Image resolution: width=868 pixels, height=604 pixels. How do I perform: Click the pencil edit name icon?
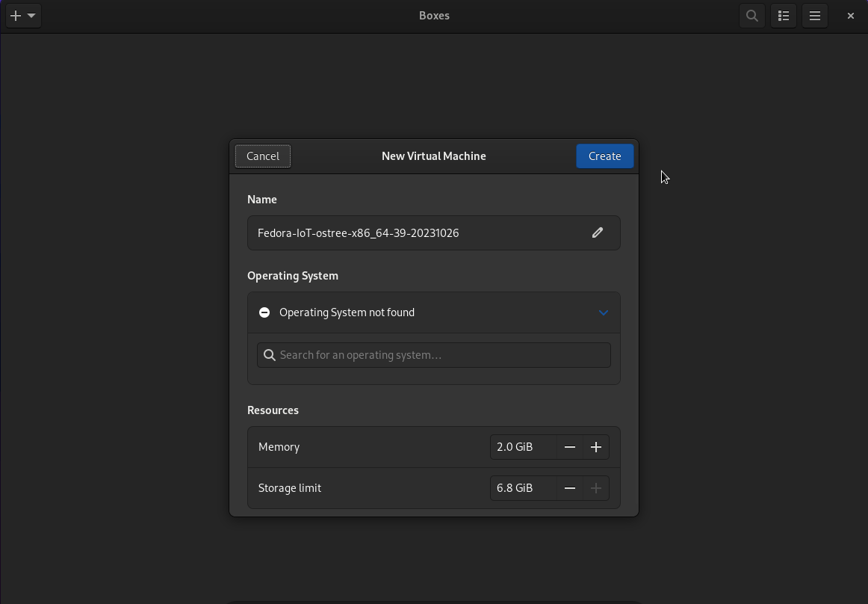point(598,232)
